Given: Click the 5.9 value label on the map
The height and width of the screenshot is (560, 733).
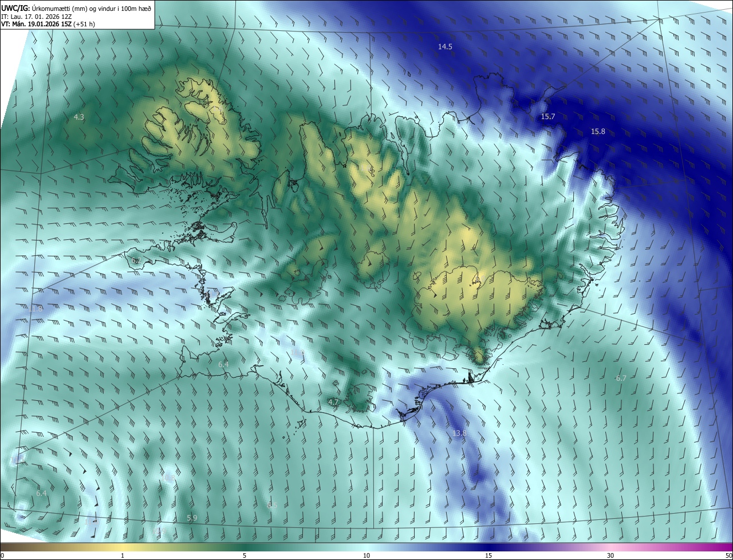Looking at the screenshot, I should tap(192, 518).
